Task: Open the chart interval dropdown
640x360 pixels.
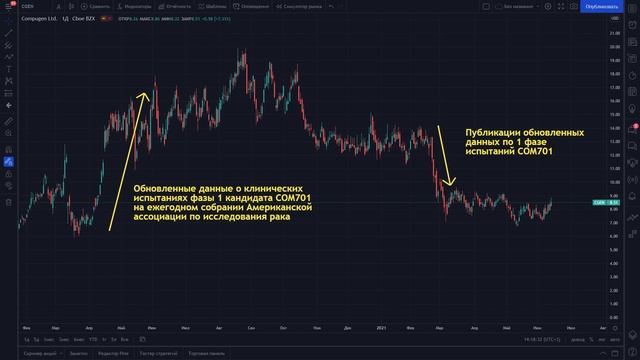Action: coord(58,6)
